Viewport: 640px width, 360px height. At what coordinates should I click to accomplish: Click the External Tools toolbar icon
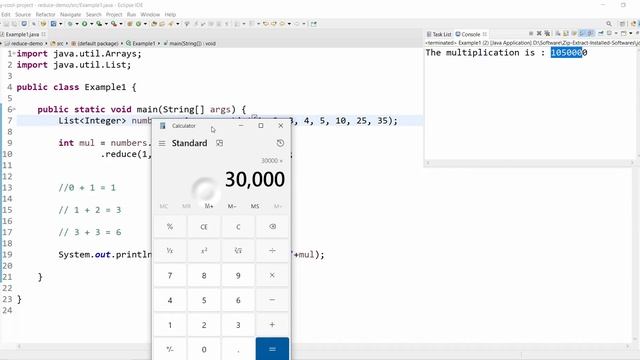coord(114,24)
